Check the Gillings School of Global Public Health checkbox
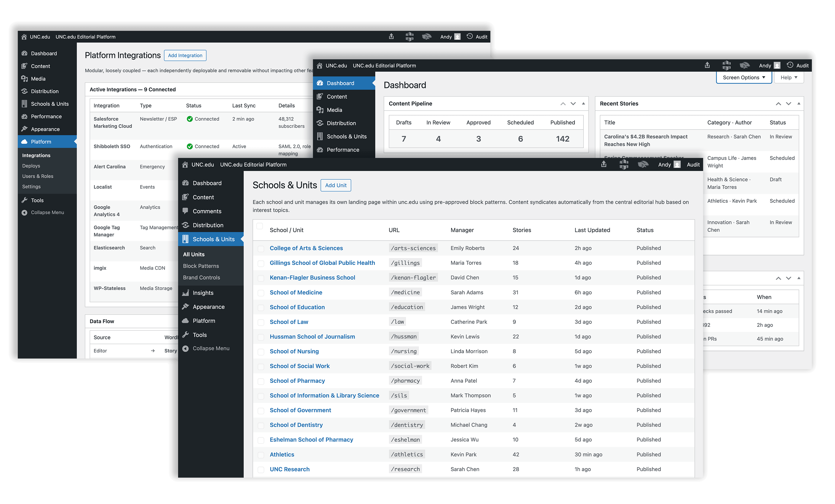The image size is (835, 504). point(260,263)
